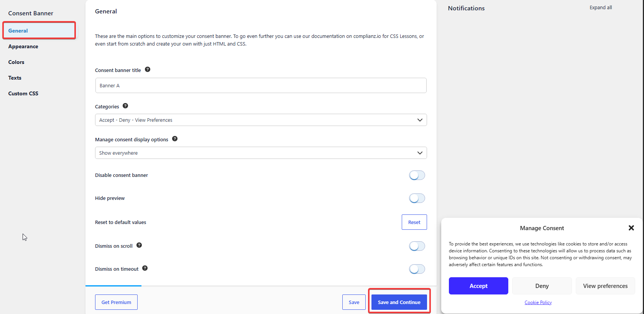Select General in the Consent Banner menu
Viewport: 644px width, 314px height.
pos(39,31)
